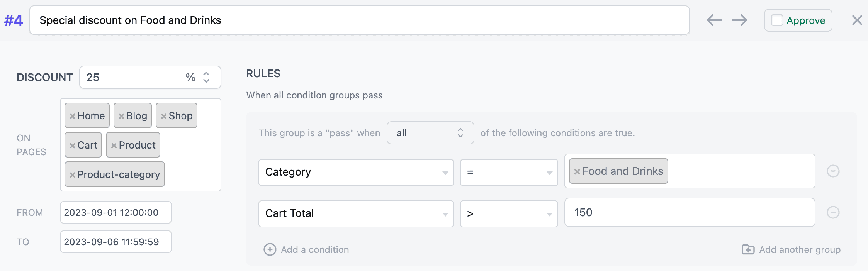Delete the Cart Total condition with minus icon
868x271 pixels.
pyautogui.click(x=833, y=212)
